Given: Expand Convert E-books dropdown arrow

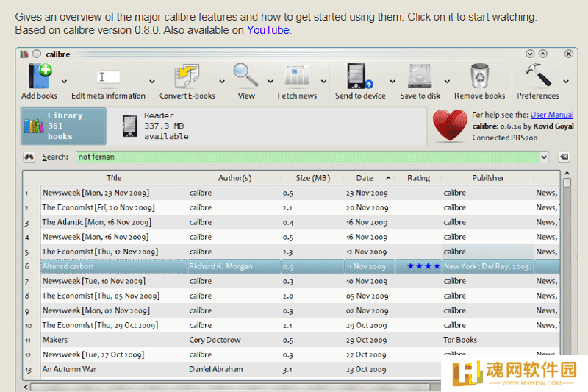Looking at the screenshot, I should (222, 82).
